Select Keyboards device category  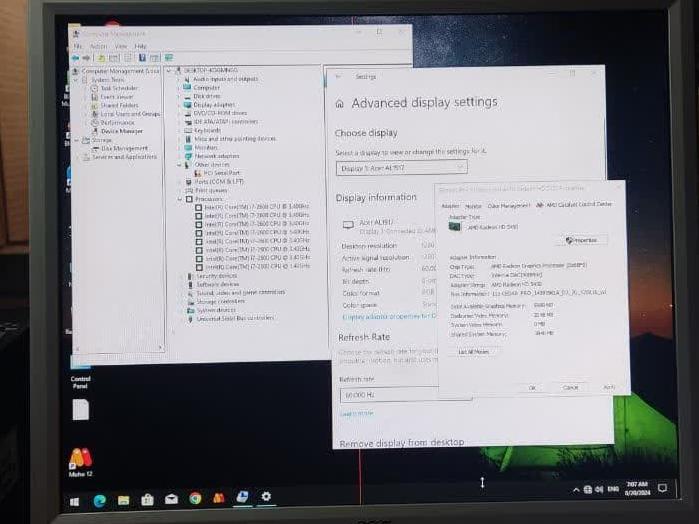(x=207, y=130)
